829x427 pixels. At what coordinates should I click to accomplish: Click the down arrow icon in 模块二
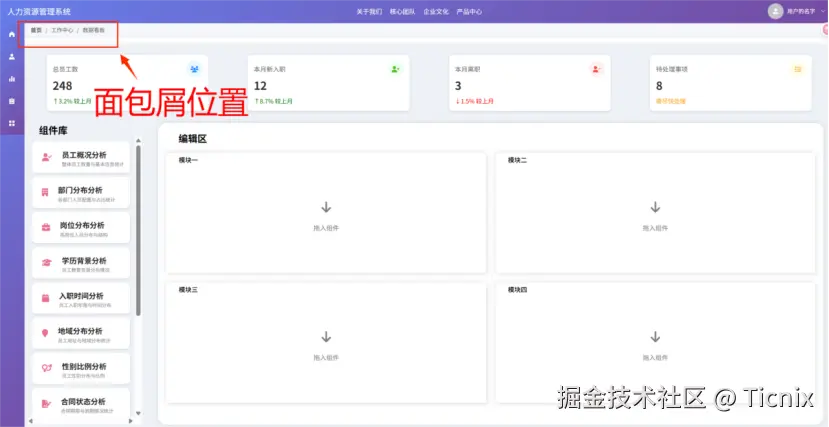click(x=655, y=207)
